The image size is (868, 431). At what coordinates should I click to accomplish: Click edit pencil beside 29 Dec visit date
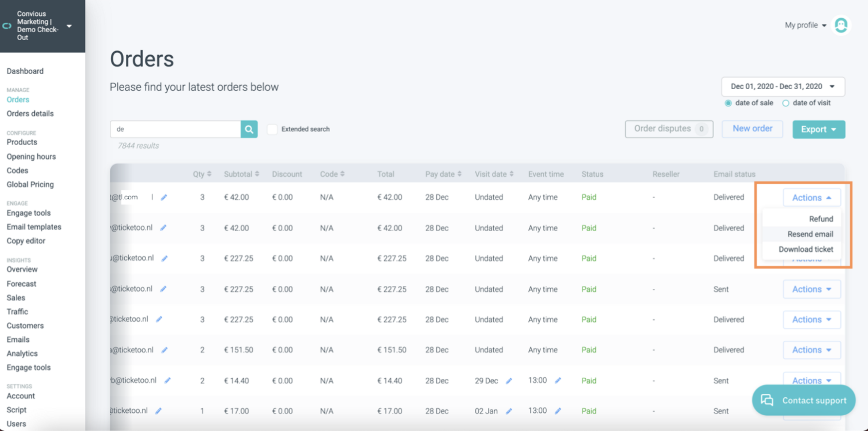tap(509, 381)
